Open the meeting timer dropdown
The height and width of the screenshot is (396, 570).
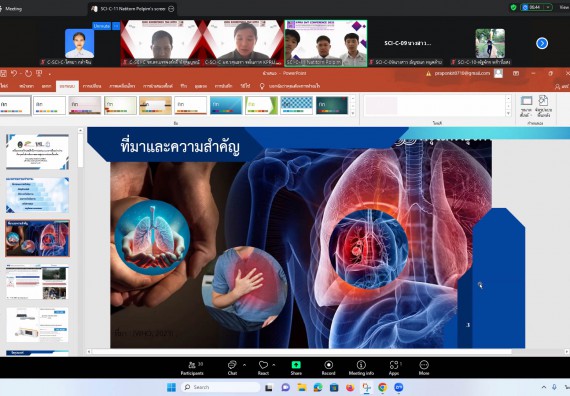pyautogui.click(x=547, y=7)
